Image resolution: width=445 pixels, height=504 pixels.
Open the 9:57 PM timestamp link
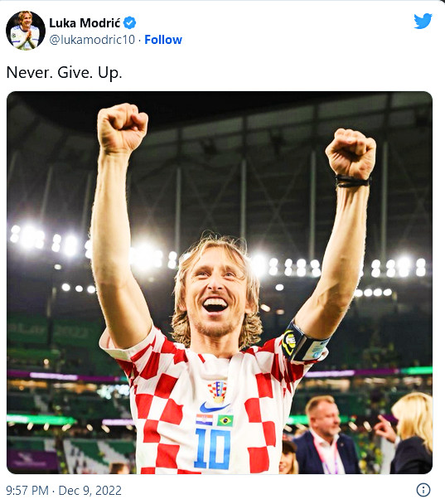[27, 491]
